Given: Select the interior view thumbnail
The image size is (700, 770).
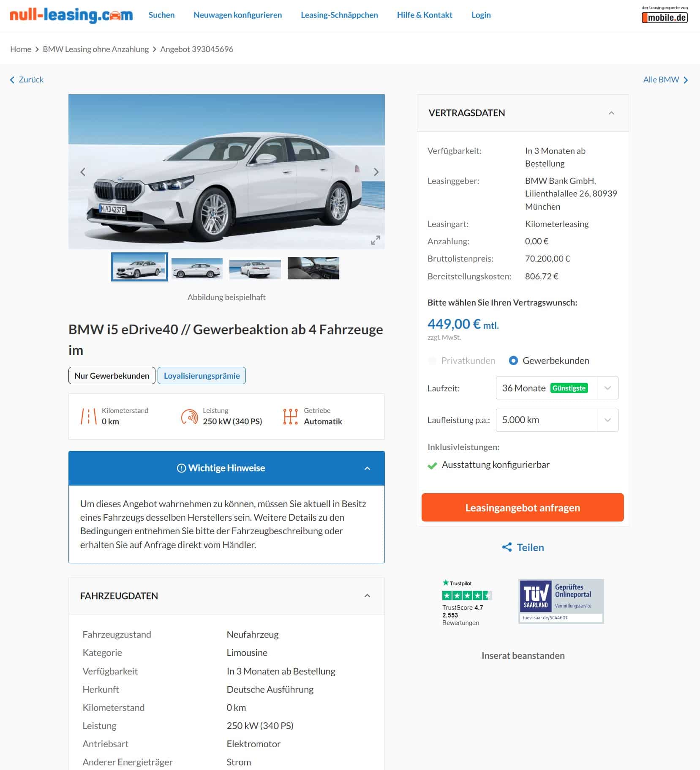Looking at the screenshot, I should point(313,268).
